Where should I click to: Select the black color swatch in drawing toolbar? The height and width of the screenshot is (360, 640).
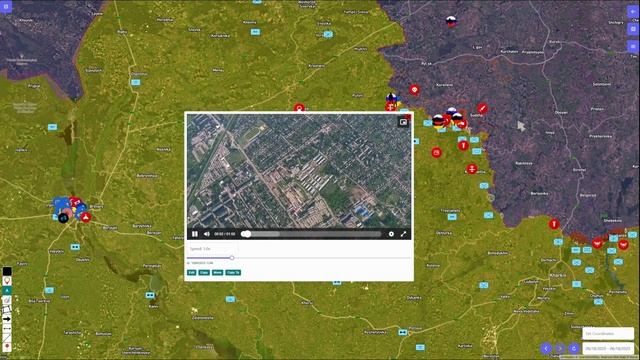point(7,271)
